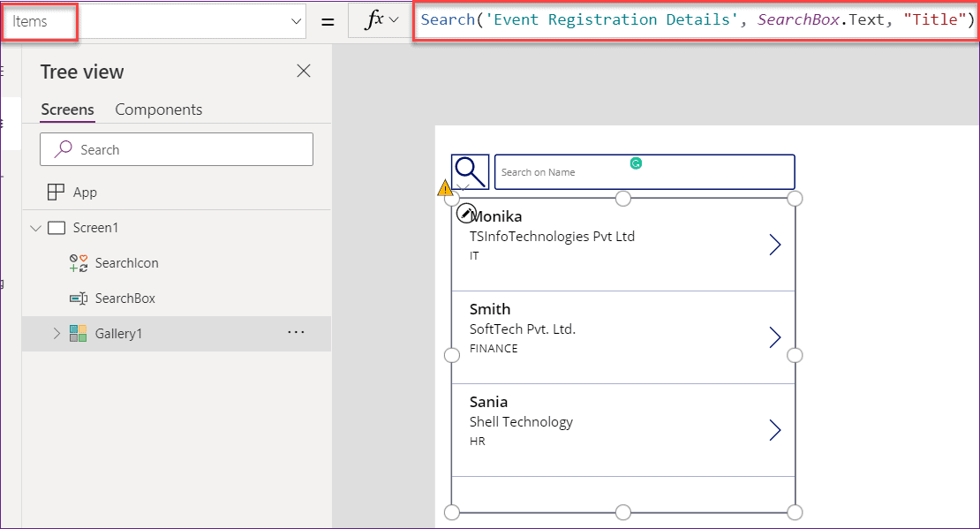Click the pencil edit icon on Monika's row
Viewport: 980px width, 529px height.
(x=469, y=212)
